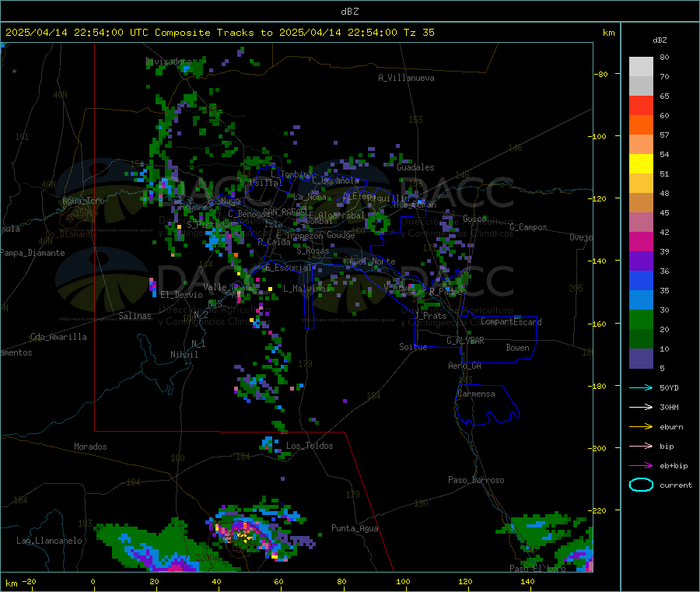
Task: Click the 'Tz 35' header value
Action: (418, 33)
